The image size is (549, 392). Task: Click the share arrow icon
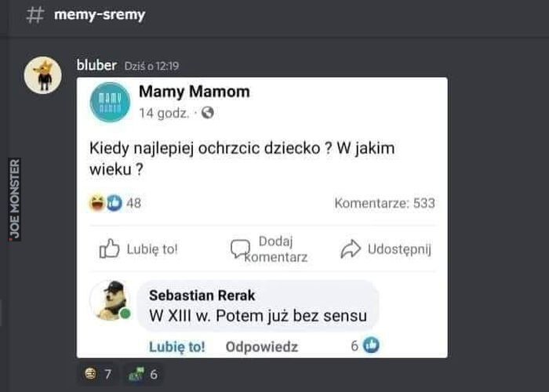351,249
